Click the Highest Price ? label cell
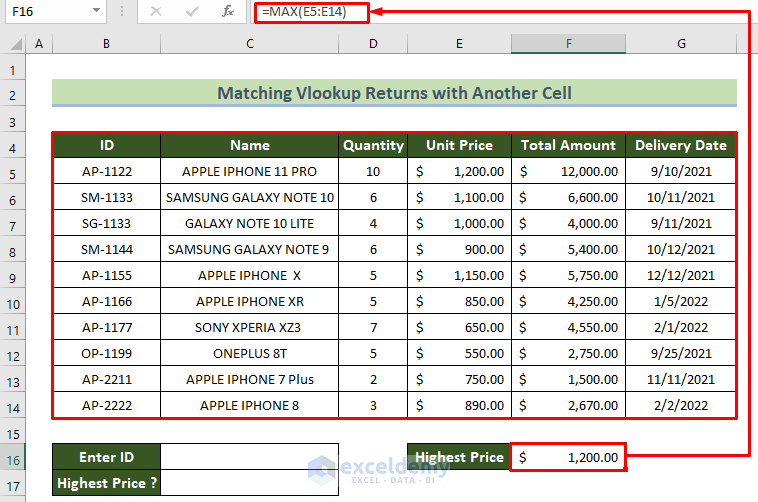758x502 pixels. 106,483
